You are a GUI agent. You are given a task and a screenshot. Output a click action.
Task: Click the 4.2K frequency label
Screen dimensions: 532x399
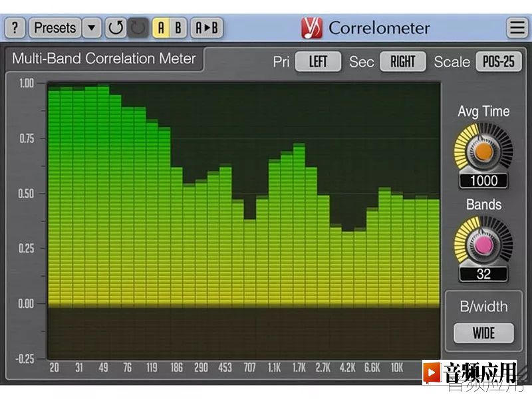[348, 368]
